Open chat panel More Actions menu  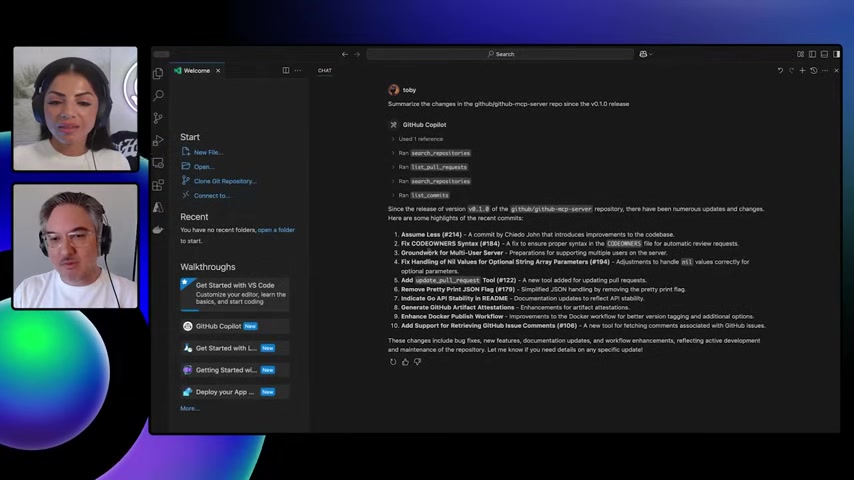(x=825, y=70)
